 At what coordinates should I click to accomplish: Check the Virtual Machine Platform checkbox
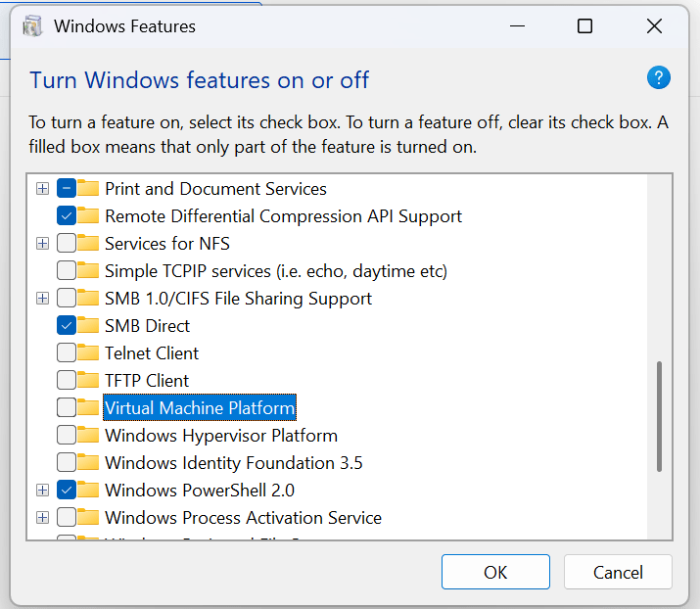67,407
